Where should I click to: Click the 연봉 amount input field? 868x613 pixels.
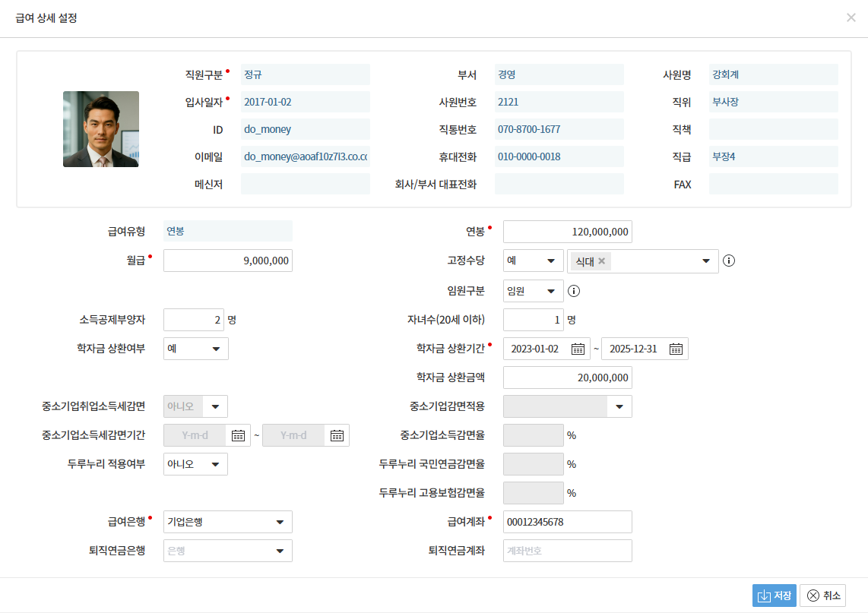(x=567, y=232)
